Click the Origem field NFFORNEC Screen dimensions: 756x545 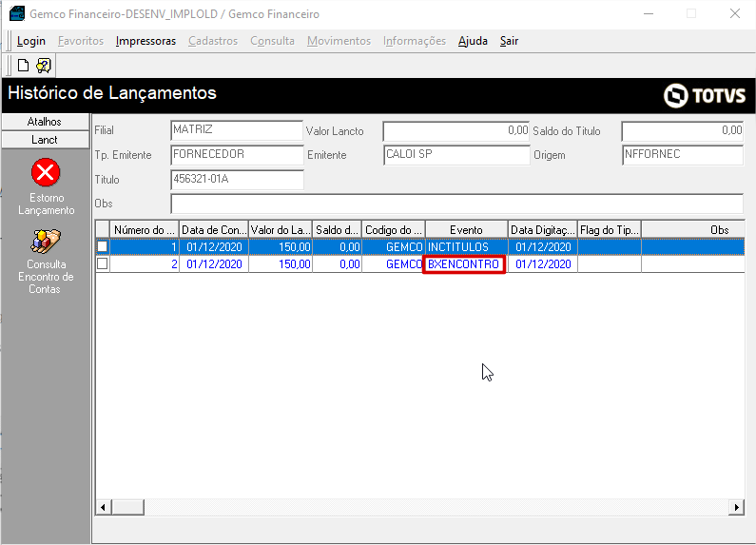pyautogui.click(x=683, y=155)
